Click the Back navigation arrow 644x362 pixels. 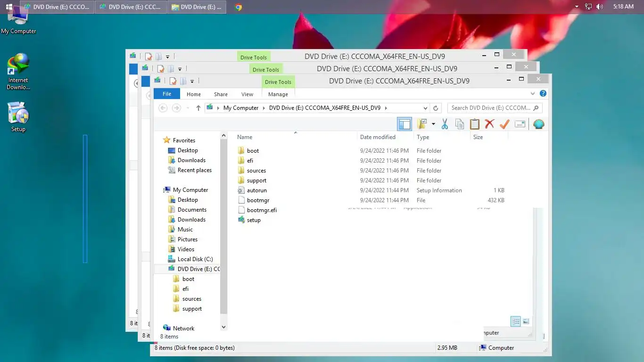(x=163, y=108)
